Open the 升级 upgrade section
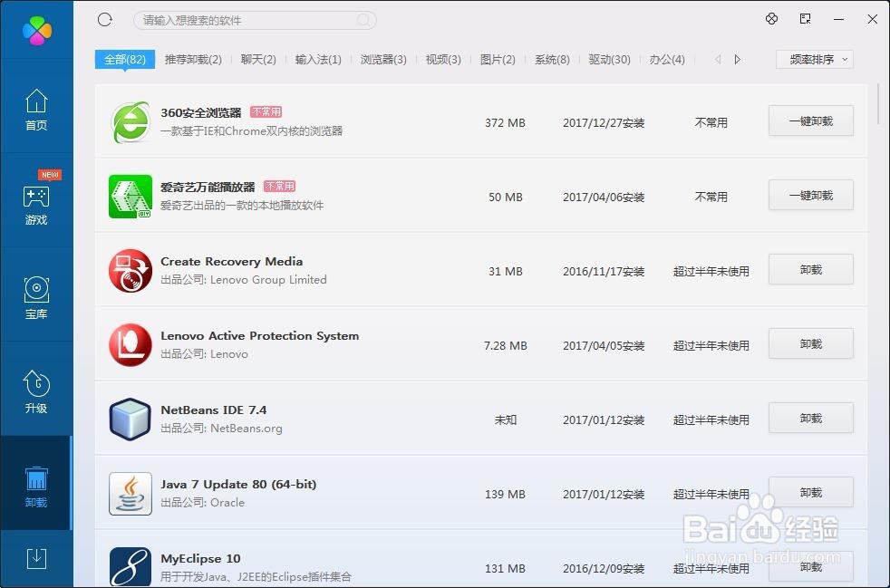Image resolution: width=890 pixels, height=588 pixels. click(36, 393)
